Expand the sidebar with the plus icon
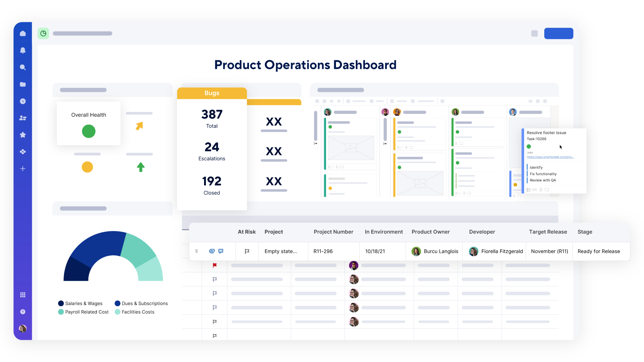The height and width of the screenshot is (362, 644). pos(23,168)
